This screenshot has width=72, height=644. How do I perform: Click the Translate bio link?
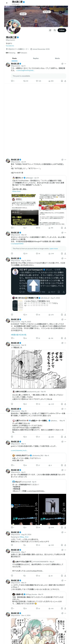click(x=10, y=46)
